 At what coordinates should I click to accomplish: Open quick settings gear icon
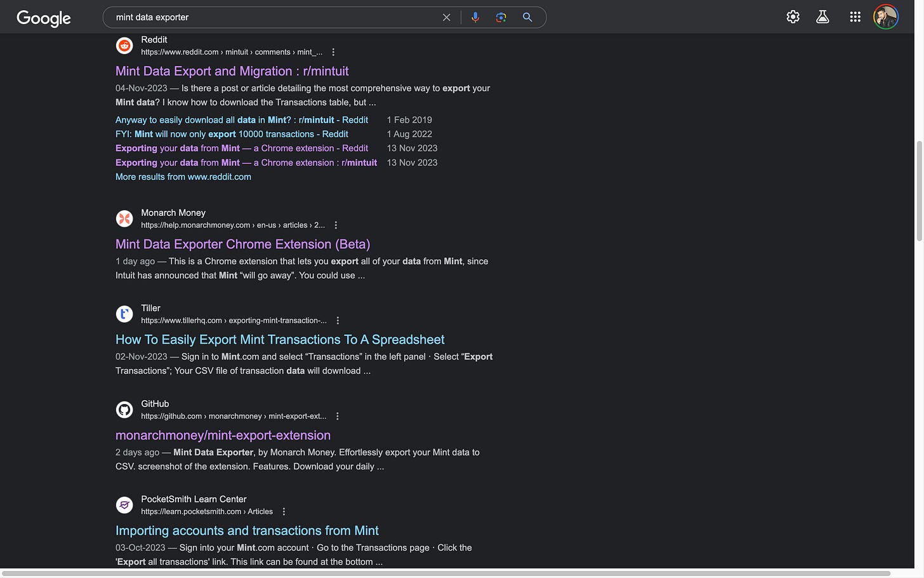793,17
